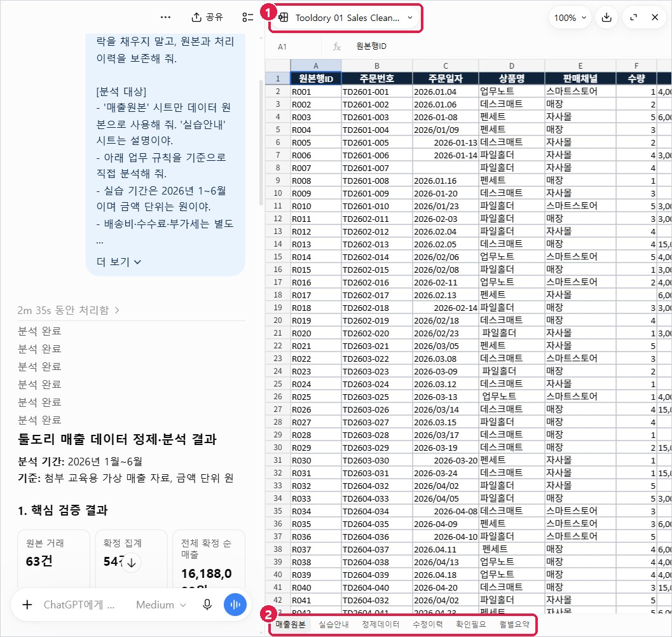Select cell TD2603-030
The width and height of the screenshot is (672, 637).
click(377, 460)
